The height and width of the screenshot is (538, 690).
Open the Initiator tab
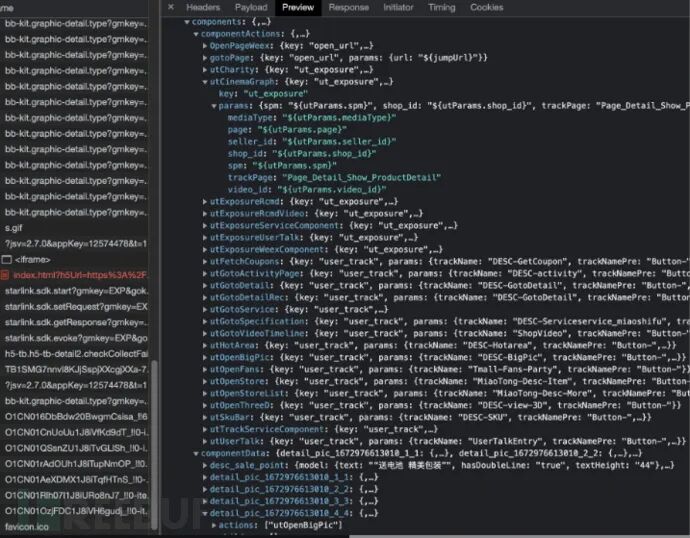[398, 7]
